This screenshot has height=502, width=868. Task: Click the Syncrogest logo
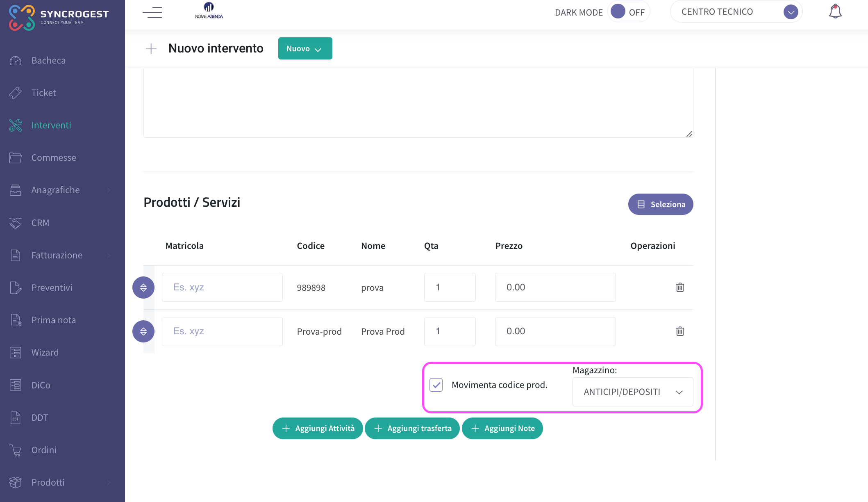tap(59, 17)
